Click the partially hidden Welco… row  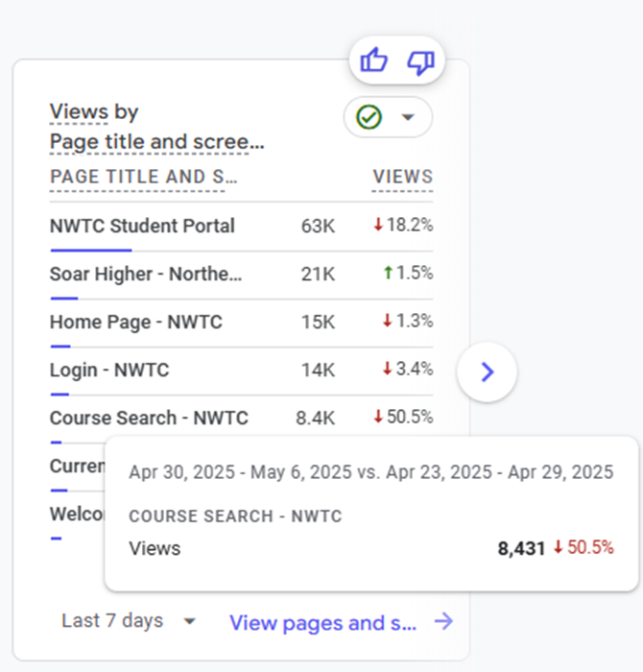[x=77, y=515]
